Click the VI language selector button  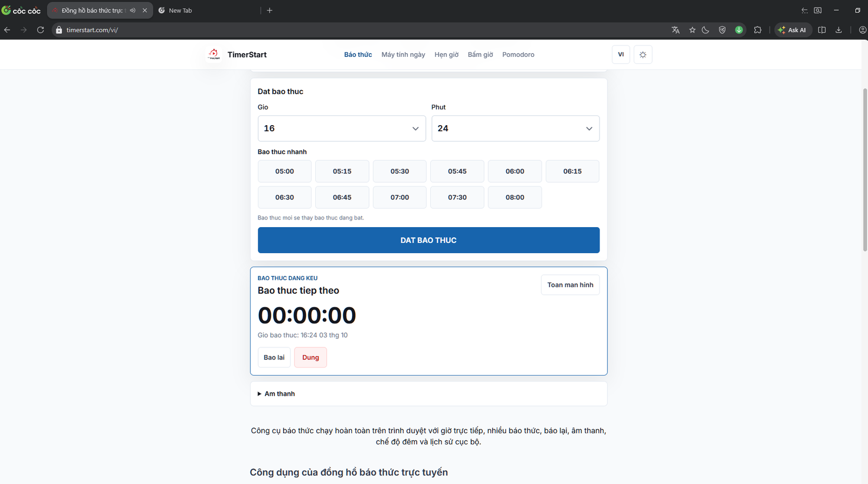[621, 55]
